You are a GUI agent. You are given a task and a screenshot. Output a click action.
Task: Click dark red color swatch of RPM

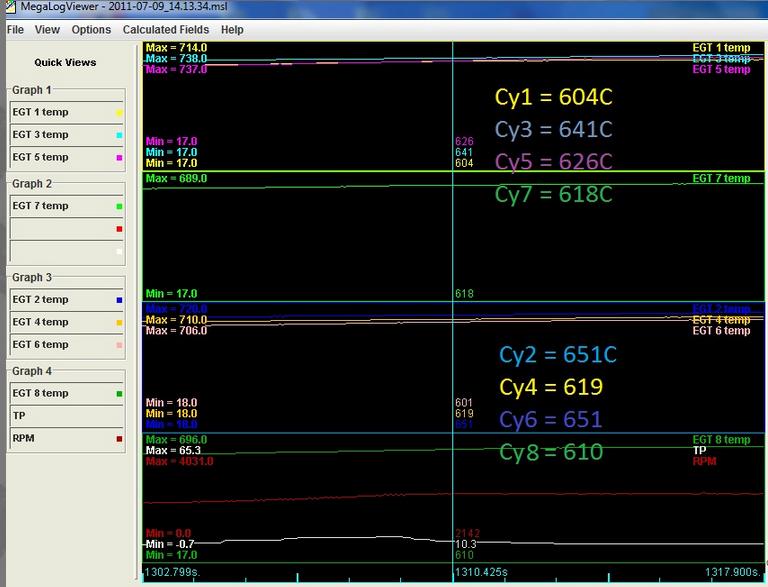(119, 439)
